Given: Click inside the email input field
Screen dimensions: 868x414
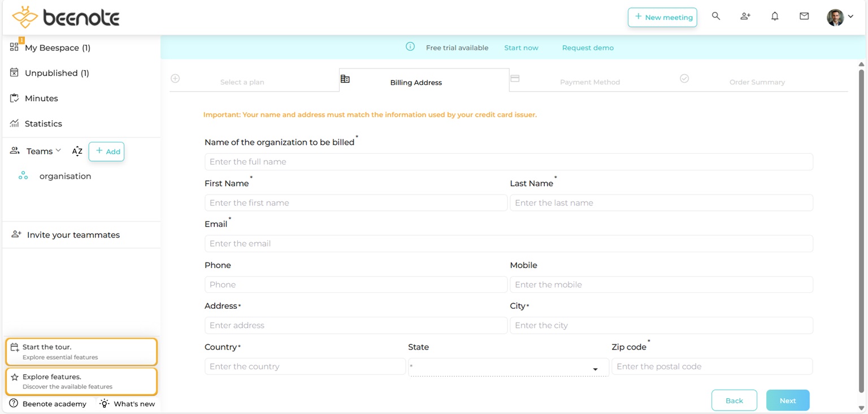Looking at the screenshot, I should pyautogui.click(x=507, y=243).
